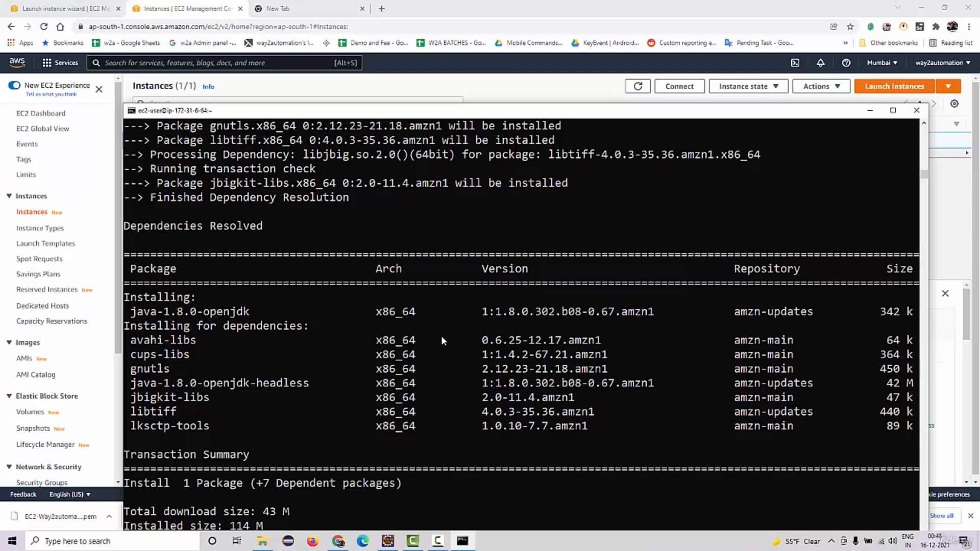Open File Explorer from taskbar
980x551 pixels.
pyautogui.click(x=262, y=541)
